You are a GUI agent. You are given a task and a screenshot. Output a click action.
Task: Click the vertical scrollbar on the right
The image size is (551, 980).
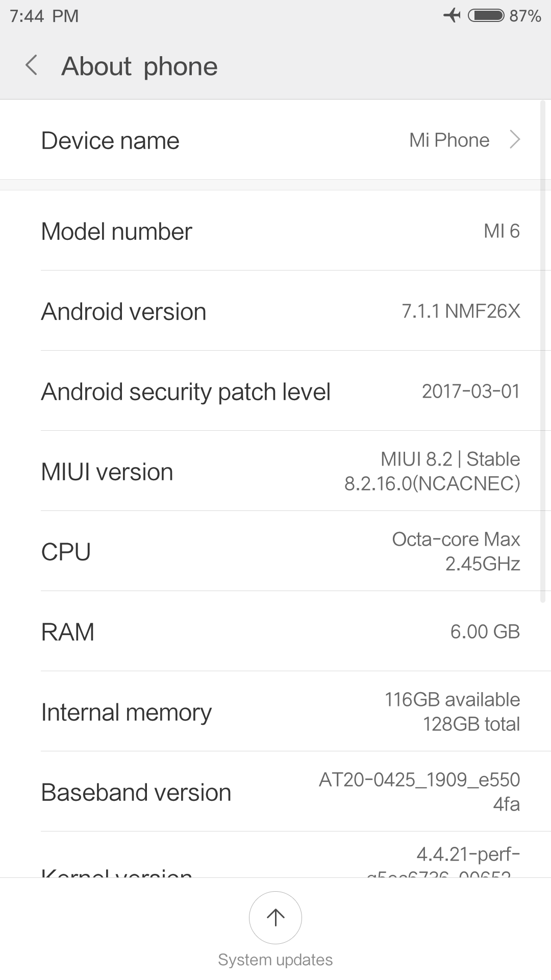543,352
